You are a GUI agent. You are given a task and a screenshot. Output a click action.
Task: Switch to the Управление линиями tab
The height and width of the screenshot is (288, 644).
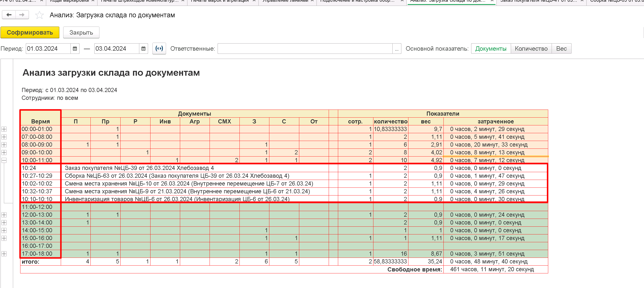(x=285, y=1)
